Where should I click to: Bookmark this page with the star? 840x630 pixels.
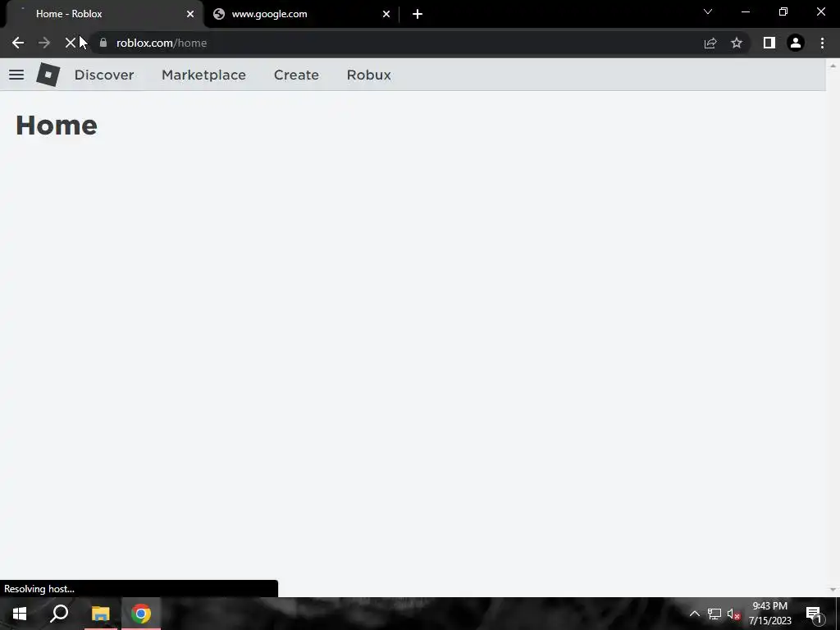tap(737, 43)
